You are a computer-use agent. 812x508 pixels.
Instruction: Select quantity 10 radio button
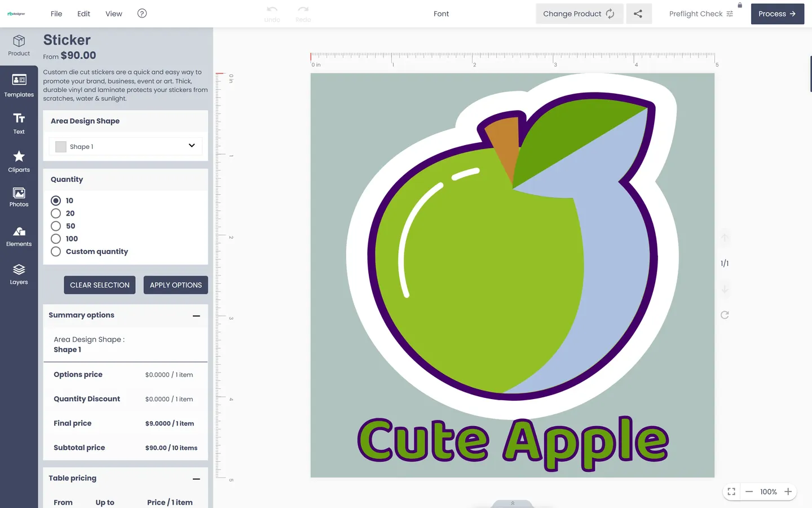56,200
